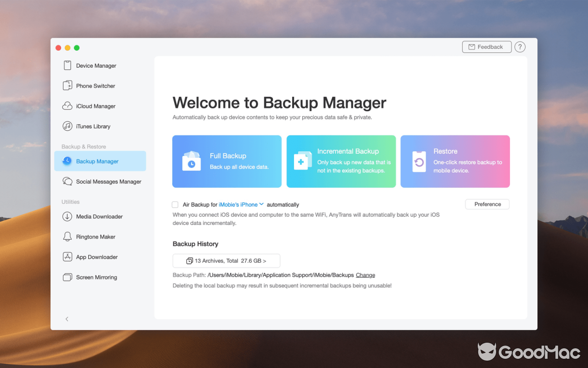Expand the iMobie's iPhone device dropdown
The height and width of the screenshot is (368, 588).
coord(262,204)
